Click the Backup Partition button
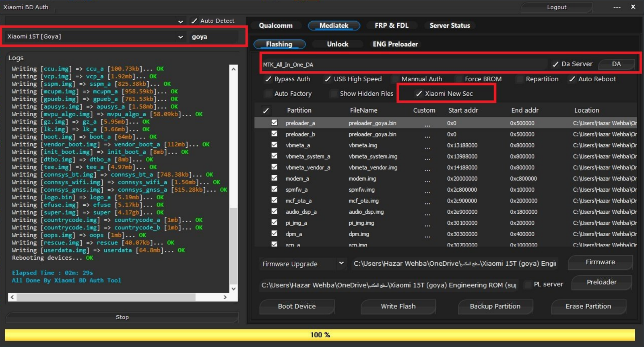 coord(495,306)
